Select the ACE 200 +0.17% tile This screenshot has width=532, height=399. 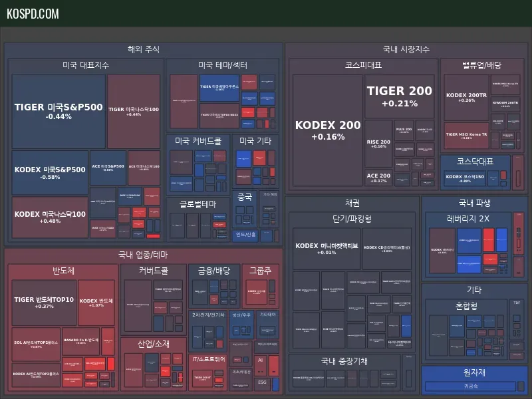[x=378, y=178]
